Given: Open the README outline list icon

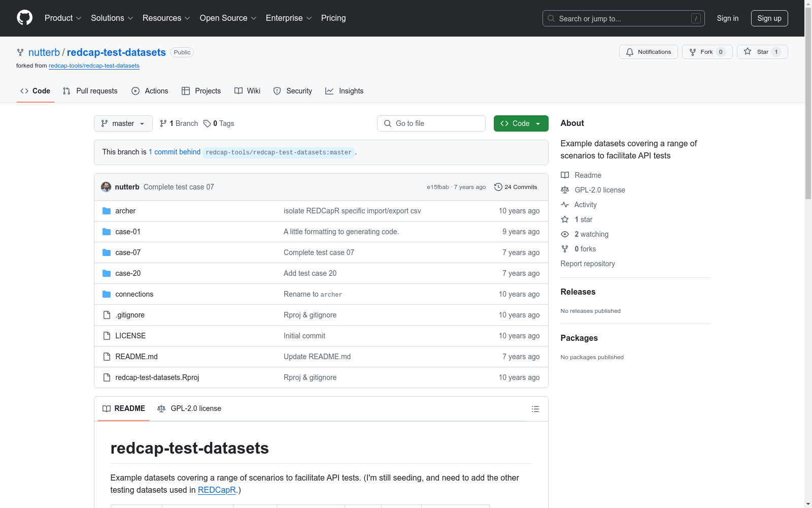Looking at the screenshot, I should click(x=535, y=409).
